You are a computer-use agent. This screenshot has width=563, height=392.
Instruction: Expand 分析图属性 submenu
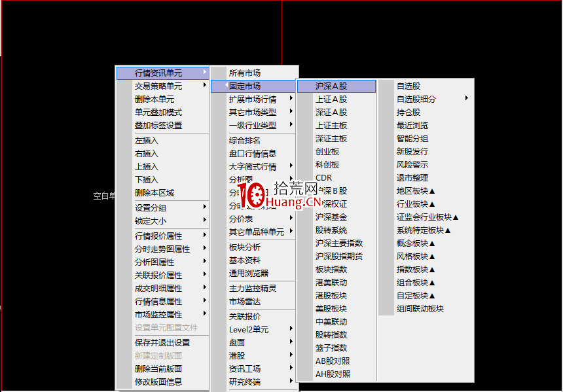point(162,262)
